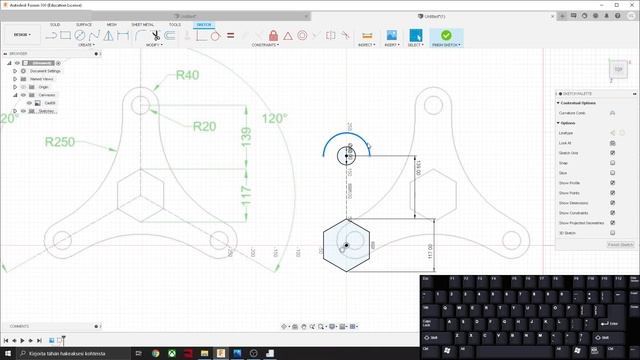Image resolution: width=640 pixels, height=360 pixels.
Task: Hide the Canvases folder via eye icon
Action: (x=23, y=95)
